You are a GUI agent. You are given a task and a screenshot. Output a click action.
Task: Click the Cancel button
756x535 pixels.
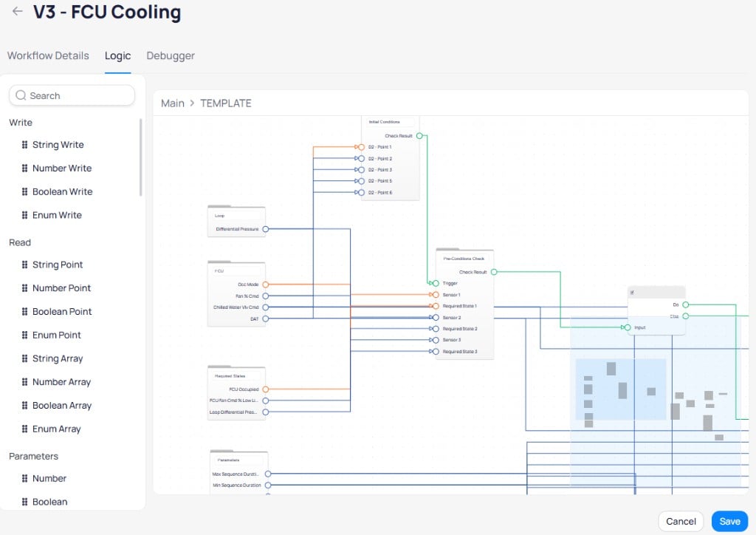pos(681,522)
